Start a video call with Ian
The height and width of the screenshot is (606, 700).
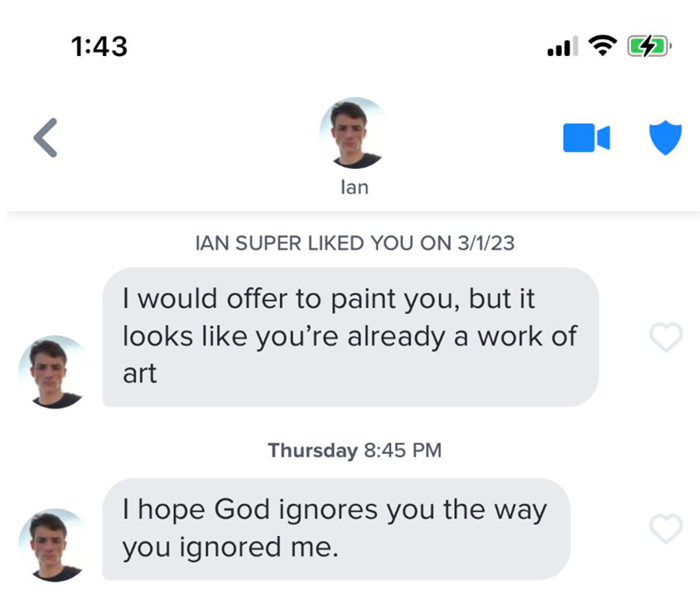coord(585,138)
